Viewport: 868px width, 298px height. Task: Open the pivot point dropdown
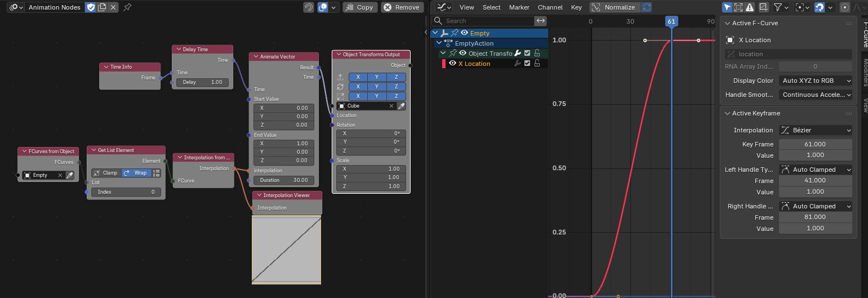(x=802, y=7)
